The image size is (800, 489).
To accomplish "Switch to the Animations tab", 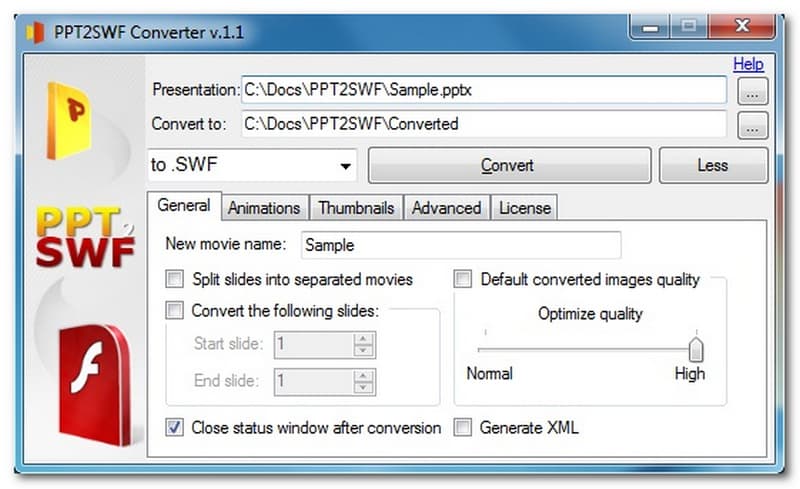I will click(x=264, y=208).
